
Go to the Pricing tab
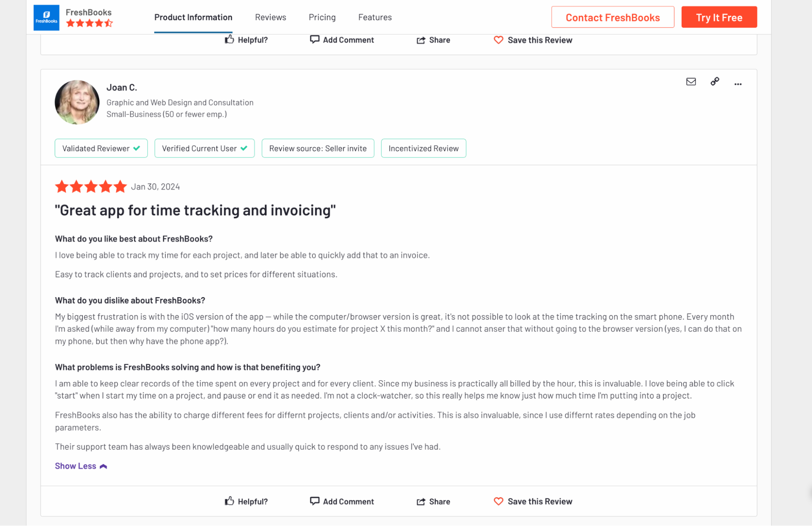pyautogui.click(x=322, y=17)
